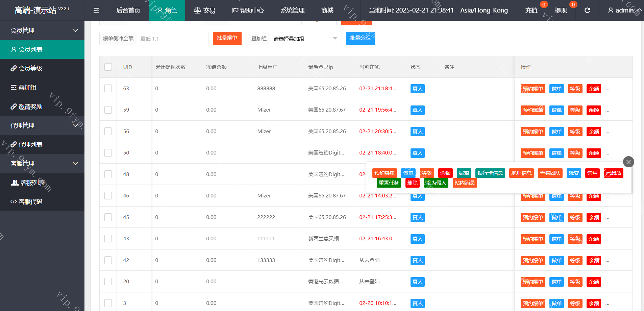This screenshot has height=311, width=644.
Task: Open 会员等级 sidebar link icon
Action: (14, 69)
